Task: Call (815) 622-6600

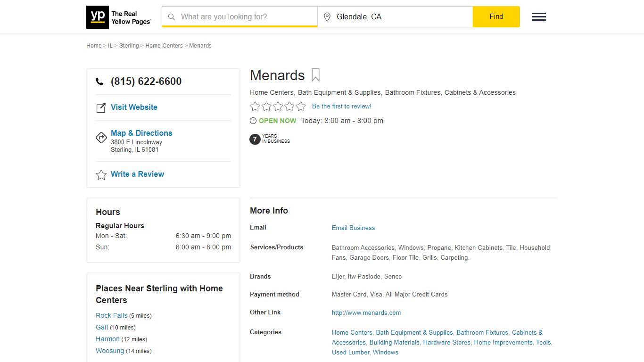Action: click(x=146, y=82)
